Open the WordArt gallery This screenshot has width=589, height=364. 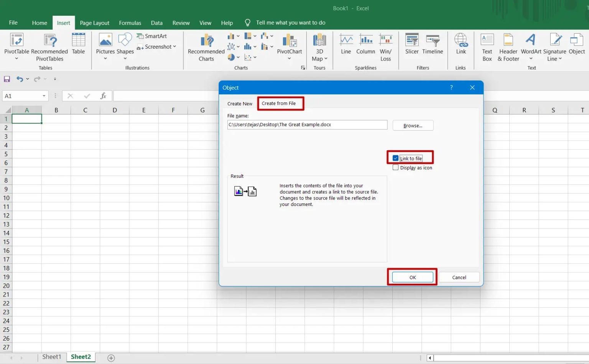(x=531, y=46)
